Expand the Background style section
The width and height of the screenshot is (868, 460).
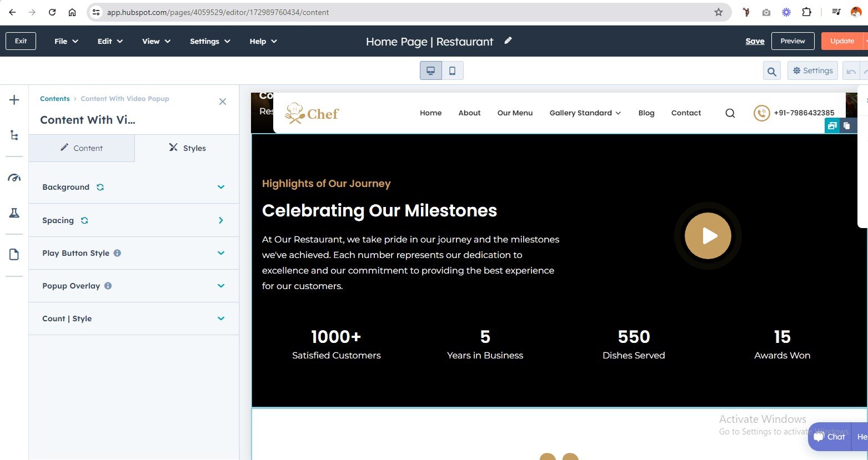point(220,188)
